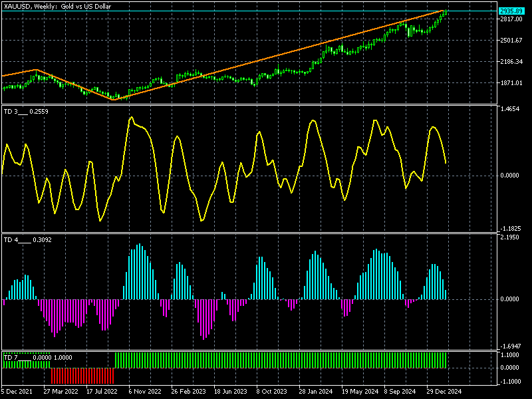Click the date label '29 Dec 2024'
Image resolution: width=532 pixels, height=399 pixels.
(x=444, y=392)
